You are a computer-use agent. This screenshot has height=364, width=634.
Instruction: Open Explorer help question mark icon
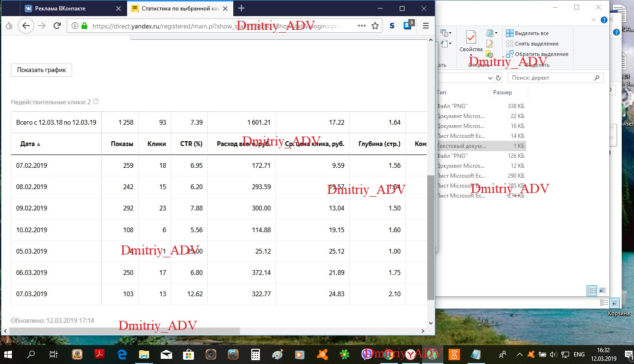(604, 20)
